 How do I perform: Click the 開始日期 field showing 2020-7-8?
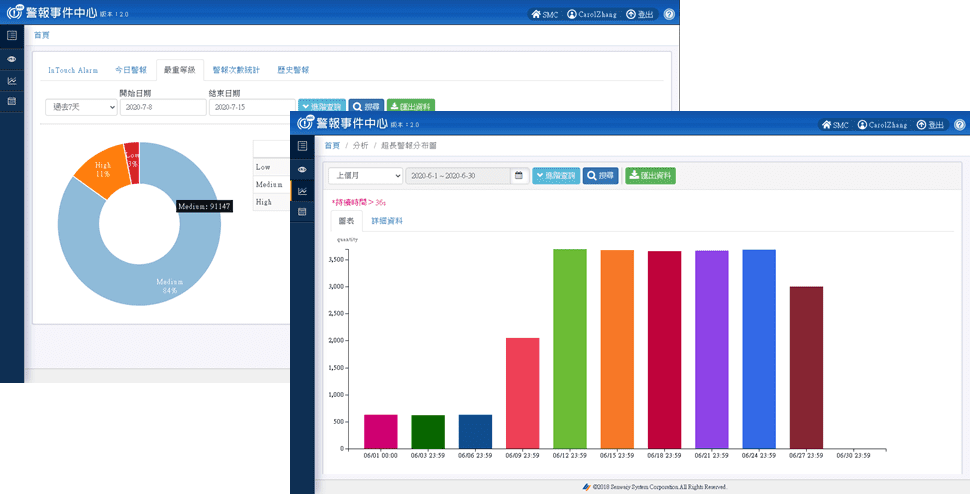pos(162,107)
